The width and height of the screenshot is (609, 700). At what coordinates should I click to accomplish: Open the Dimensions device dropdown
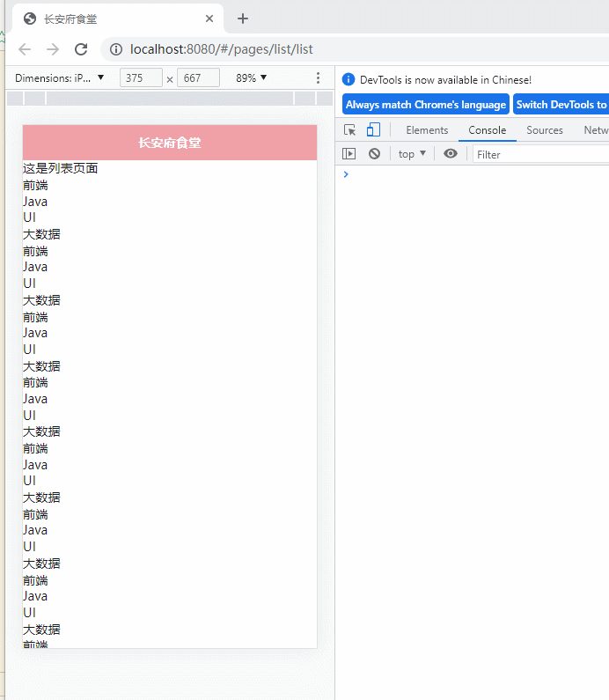59,78
